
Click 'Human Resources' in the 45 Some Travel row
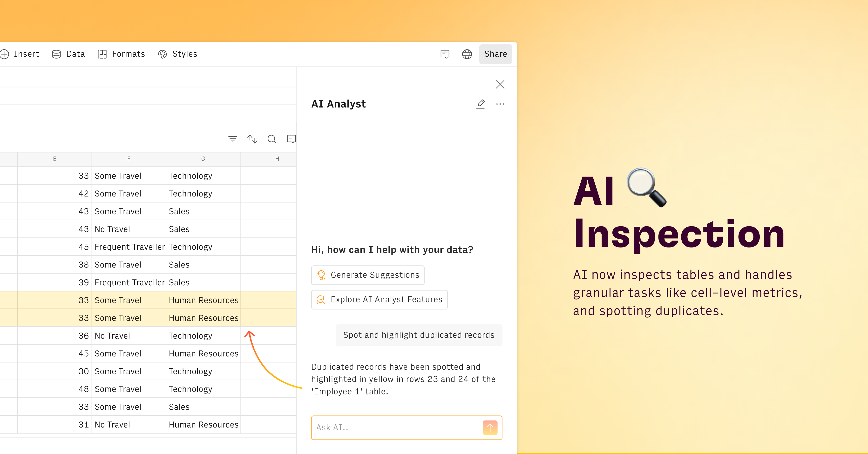pos(203,354)
